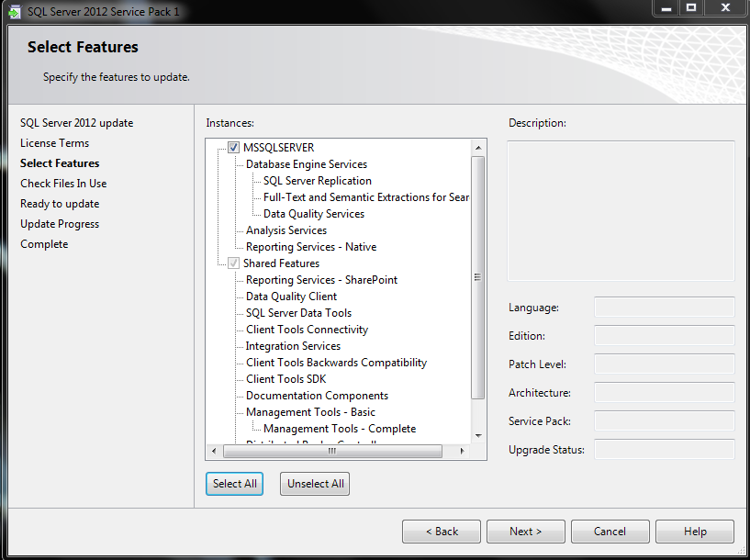
Task: Select Database Engine Services tree item
Action: [306, 164]
